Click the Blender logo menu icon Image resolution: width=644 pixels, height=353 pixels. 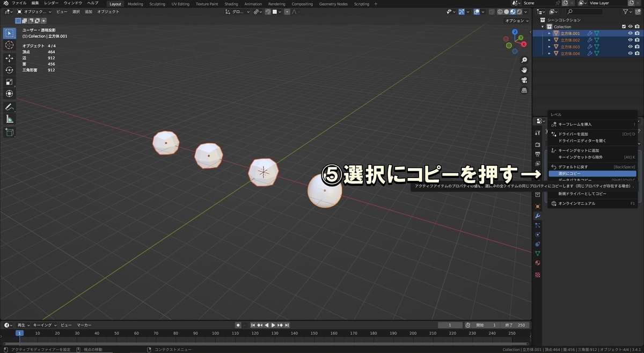(5, 3)
